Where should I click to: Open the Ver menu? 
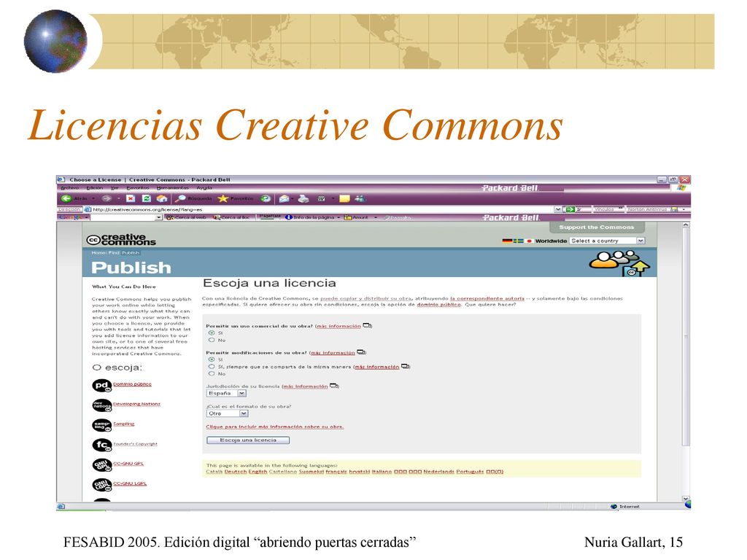coord(115,188)
